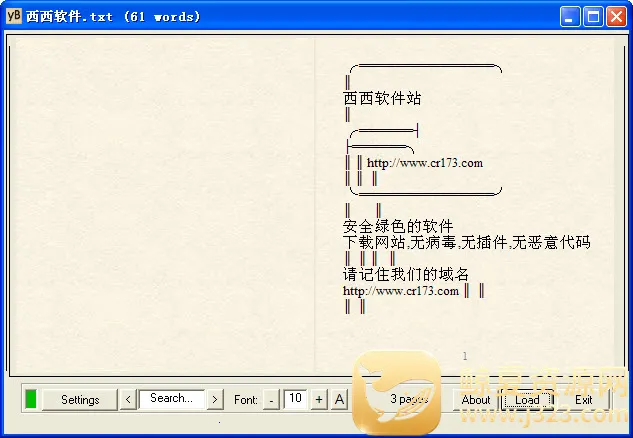Maximize the reader window
Image resolution: width=633 pixels, height=438 pixels.
593,16
